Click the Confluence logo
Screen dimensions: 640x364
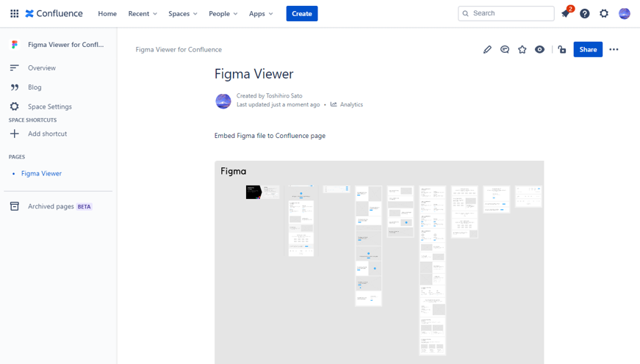click(54, 13)
